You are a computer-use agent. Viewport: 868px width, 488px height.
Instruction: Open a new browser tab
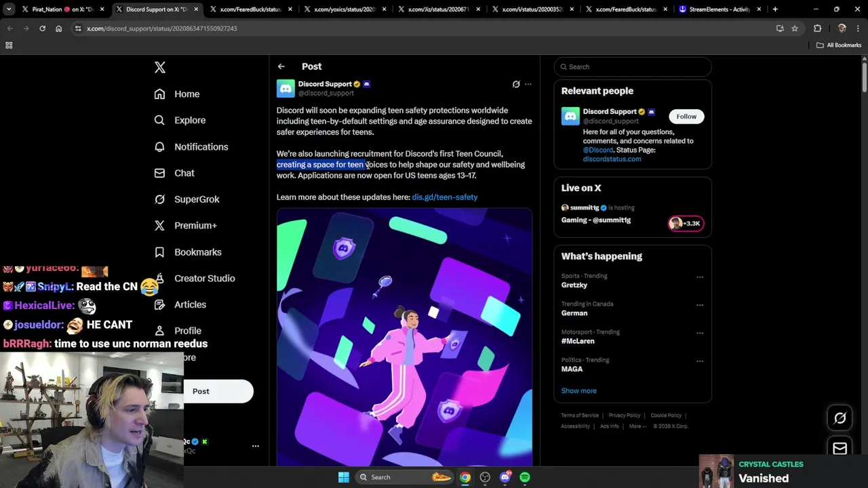click(775, 9)
